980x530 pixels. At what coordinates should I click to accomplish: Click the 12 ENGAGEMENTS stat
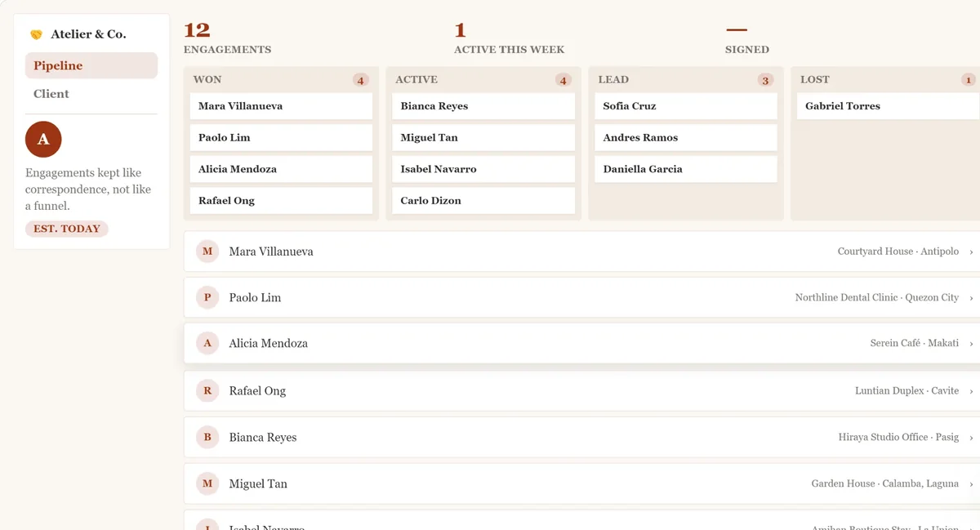(x=227, y=38)
